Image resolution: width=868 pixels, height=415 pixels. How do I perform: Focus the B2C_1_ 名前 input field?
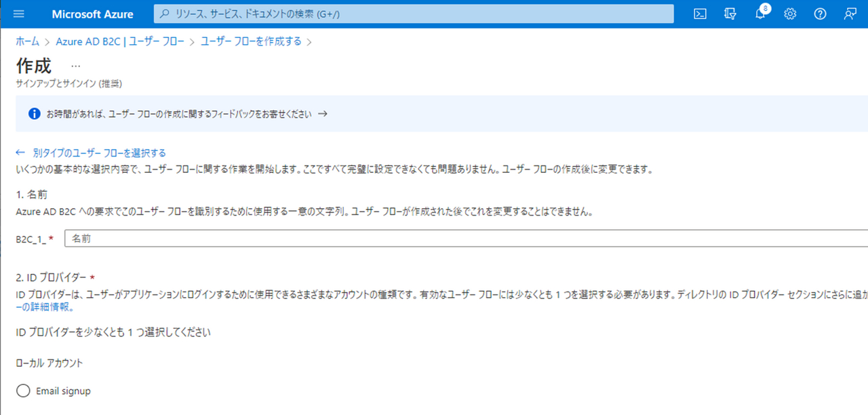tap(466, 239)
